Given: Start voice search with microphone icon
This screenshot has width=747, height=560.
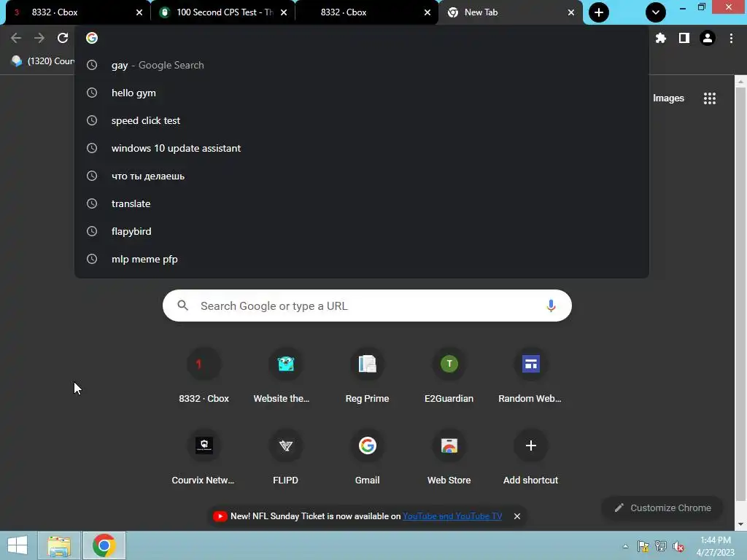Looking at the screenshot, I should pyautogui.click(x=551, y=306).
